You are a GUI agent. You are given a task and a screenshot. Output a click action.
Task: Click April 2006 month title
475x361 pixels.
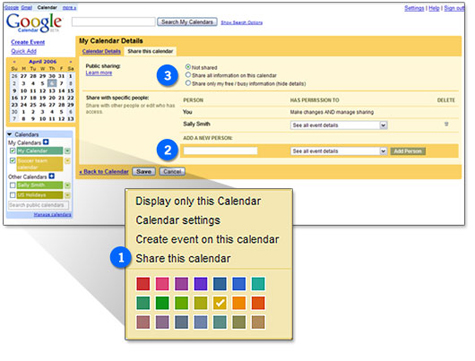click(x=42, y=62)
